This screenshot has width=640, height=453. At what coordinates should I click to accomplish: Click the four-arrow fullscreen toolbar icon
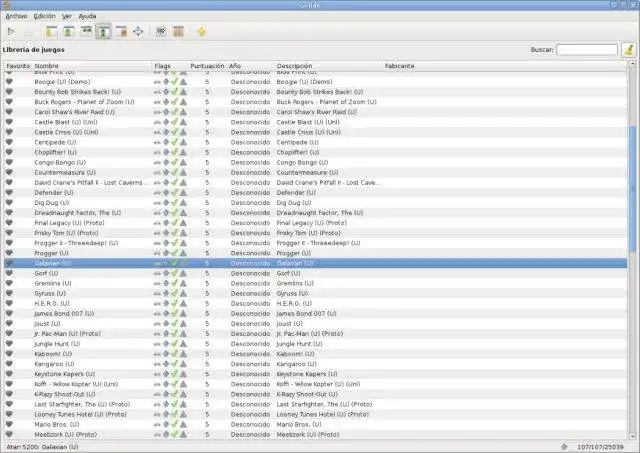[x=138, y=31]
